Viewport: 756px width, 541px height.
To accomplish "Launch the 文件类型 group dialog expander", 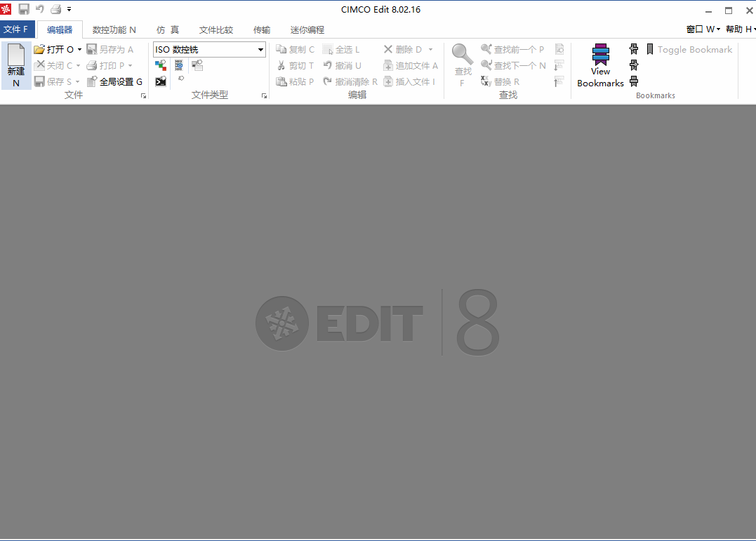I will tap(264, 96).
